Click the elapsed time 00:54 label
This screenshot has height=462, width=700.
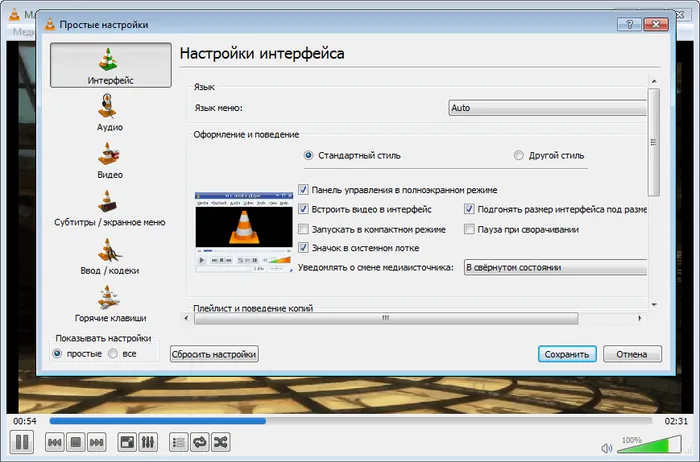[x=25, y=421]
